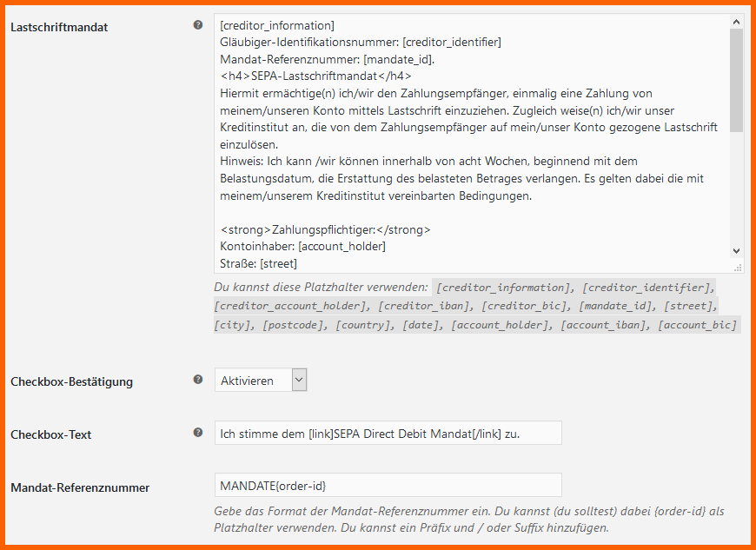Click the resize grip of the mandate textarea

pyautogui.click(x=738, y=268)
